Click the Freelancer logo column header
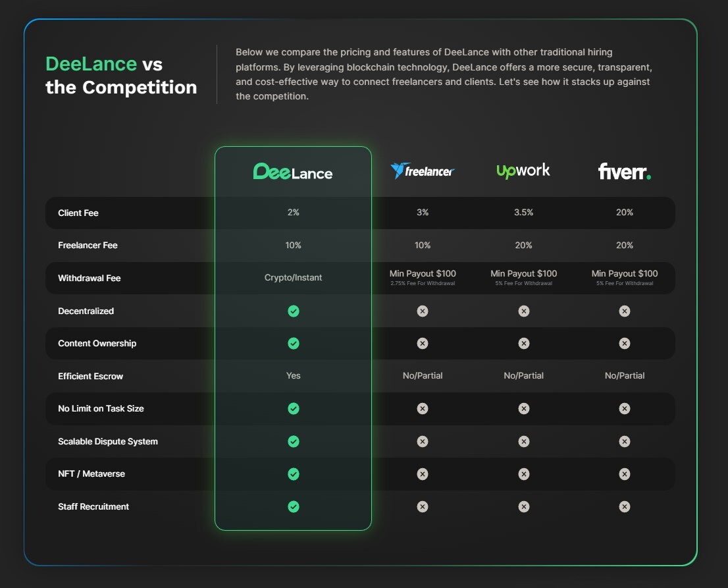The width and height of the screenshot is (728, 588). pyautogui.click(x=423, y=171)
